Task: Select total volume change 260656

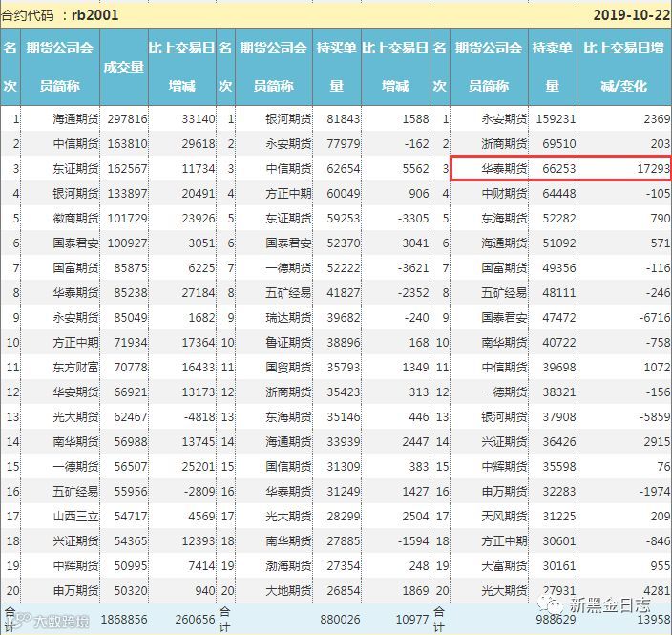Action: [195, 620]
